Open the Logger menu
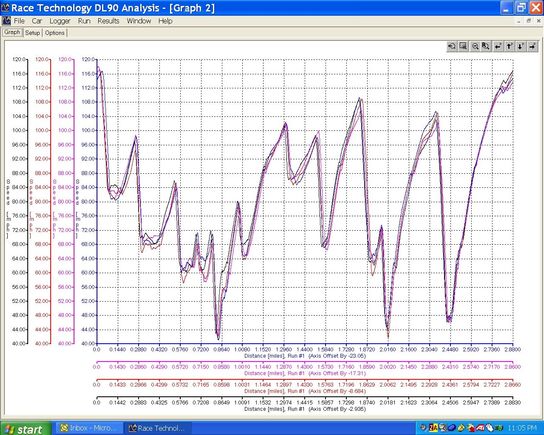Viewport: 544px width, 435px height. 60,21
